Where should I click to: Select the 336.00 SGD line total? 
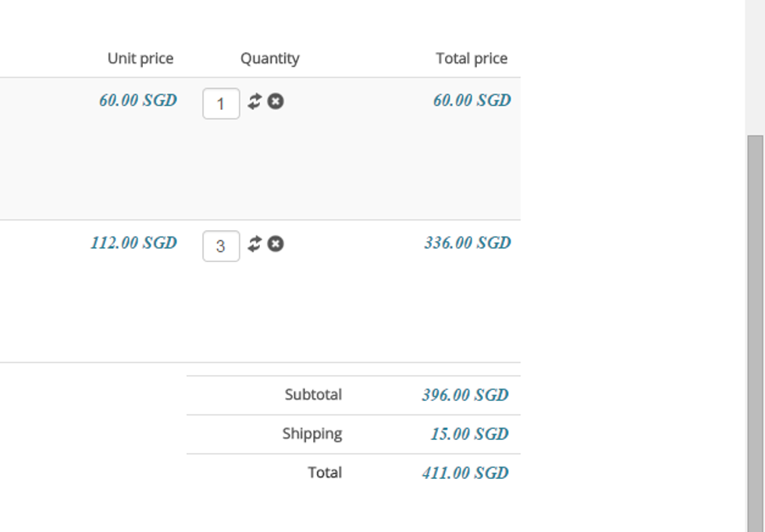(468, 243)
